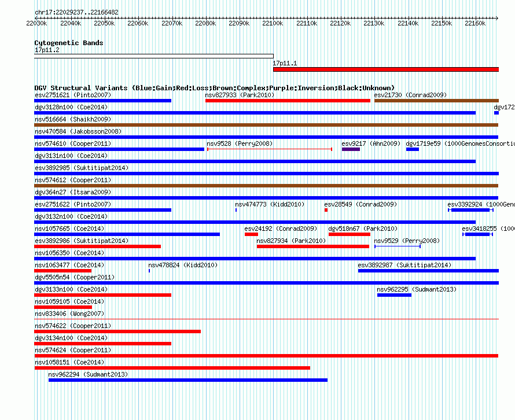
Task: Click the nsv1059105 (Coe2014) label
Action: pos(69,301)
